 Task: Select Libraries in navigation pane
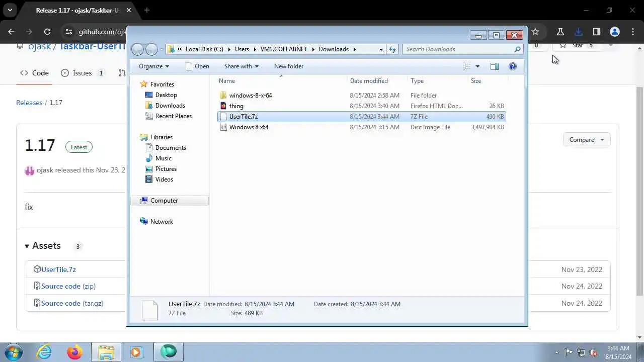pos(161,137)
